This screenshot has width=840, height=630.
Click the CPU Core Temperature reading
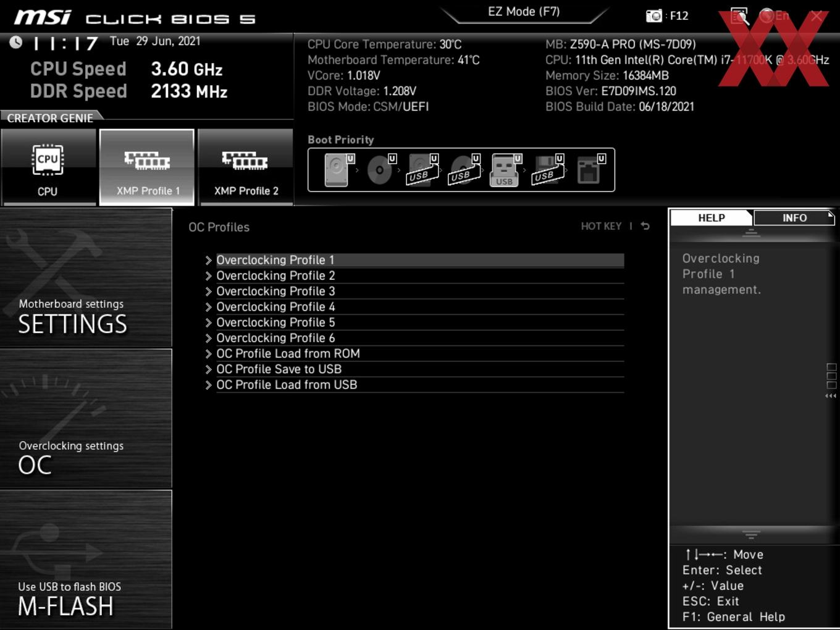coord(385,44)
